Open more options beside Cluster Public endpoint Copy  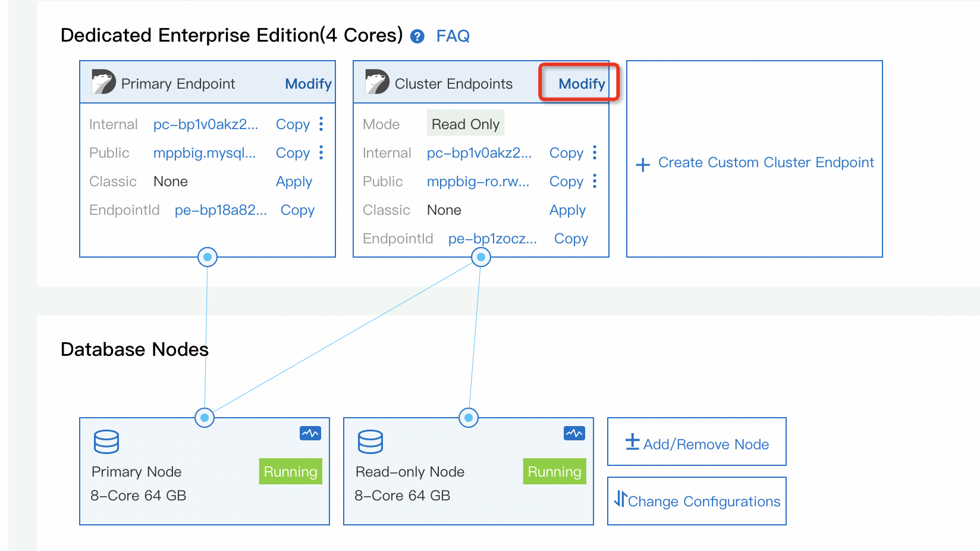(594, 181)
